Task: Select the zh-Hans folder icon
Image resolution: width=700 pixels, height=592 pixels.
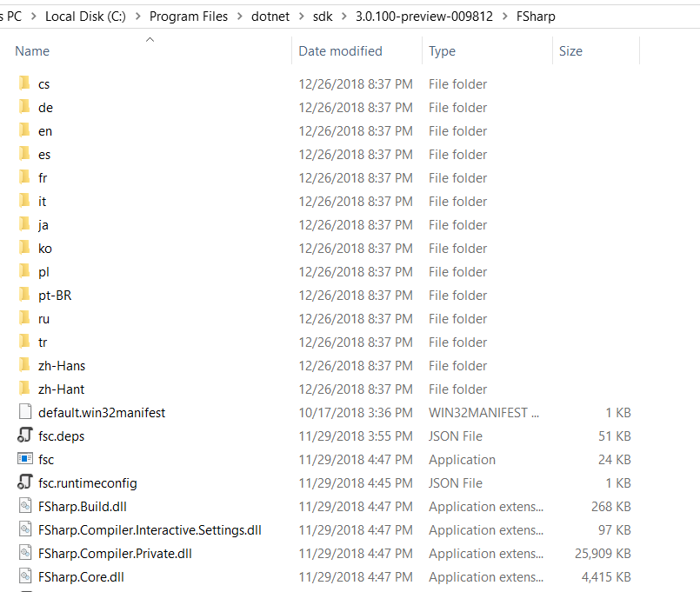Action: click(x=25, y=365)
